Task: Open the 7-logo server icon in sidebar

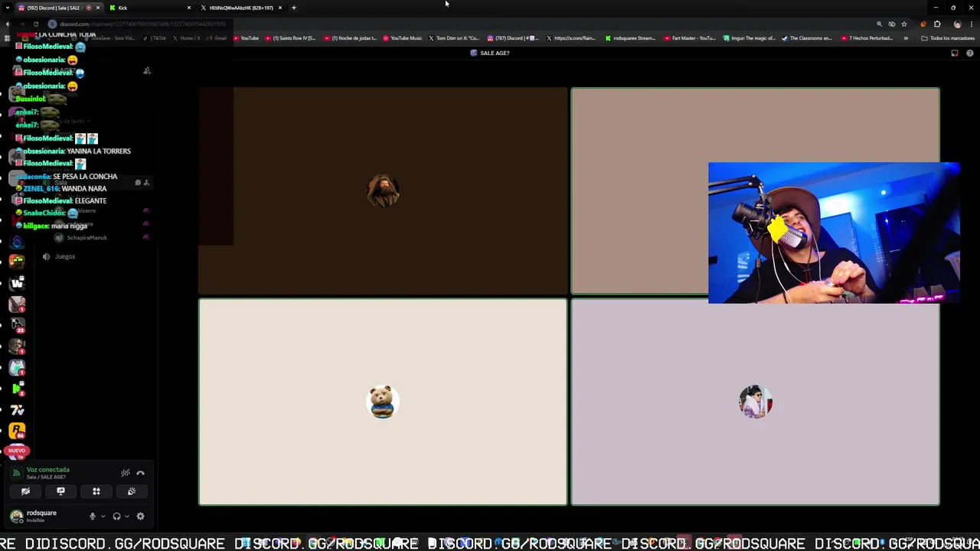Action: click(x=17, y=410)
